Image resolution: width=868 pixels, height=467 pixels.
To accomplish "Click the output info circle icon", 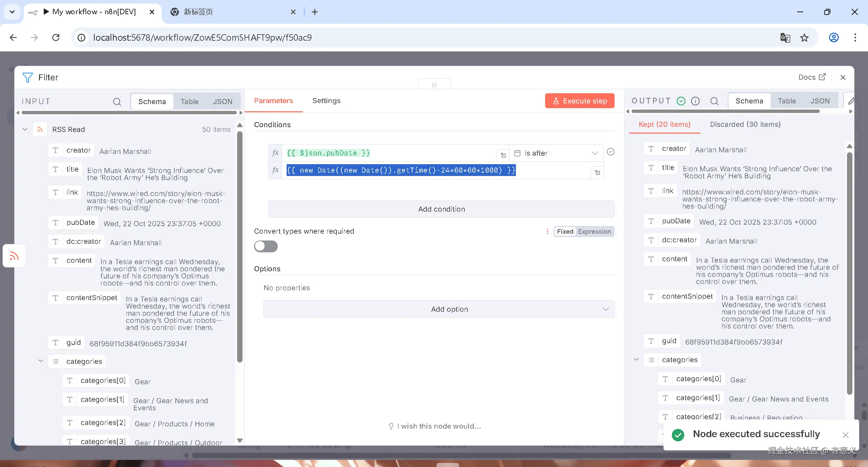I will 695,101.
